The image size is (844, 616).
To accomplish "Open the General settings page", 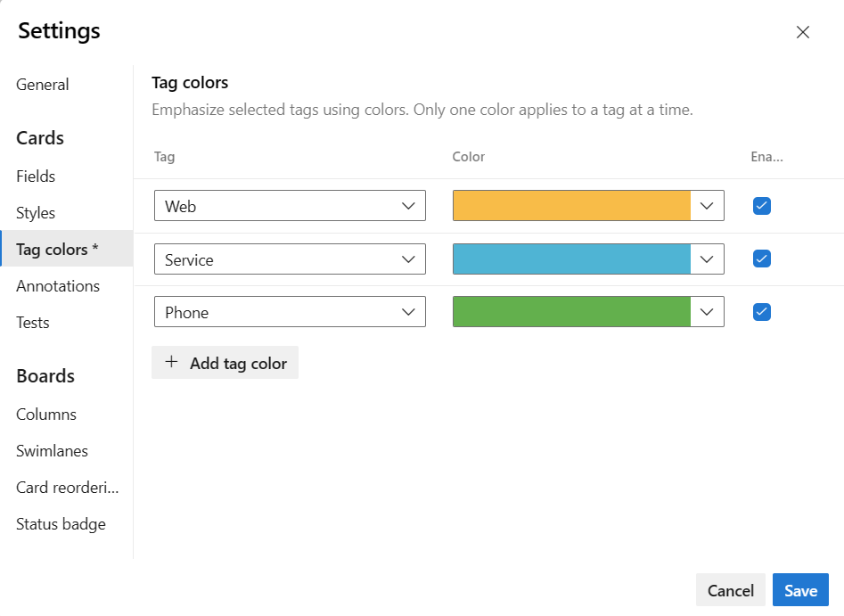I will [43, 85].
